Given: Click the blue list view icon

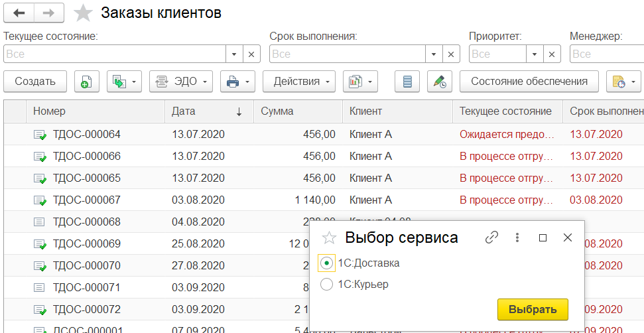Looking at the screenshot, I should (407, 82).
